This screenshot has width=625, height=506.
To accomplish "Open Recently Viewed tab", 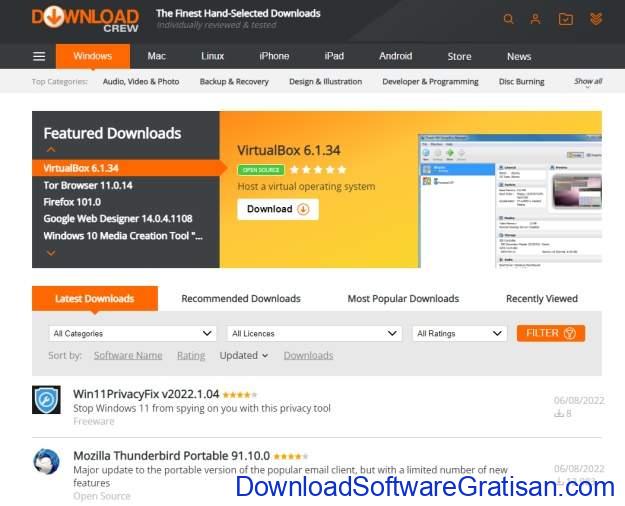I will [542, 299].
